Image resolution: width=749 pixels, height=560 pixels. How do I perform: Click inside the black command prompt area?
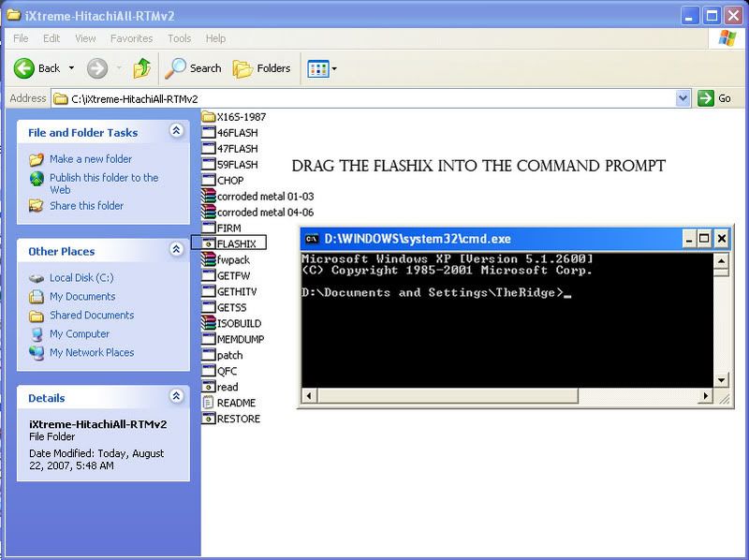click(x=507, y=320)
